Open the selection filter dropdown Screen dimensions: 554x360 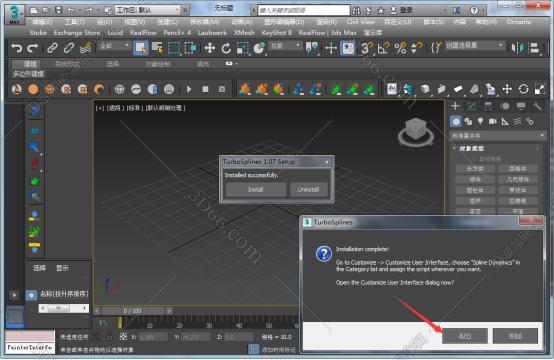point(114,46)
